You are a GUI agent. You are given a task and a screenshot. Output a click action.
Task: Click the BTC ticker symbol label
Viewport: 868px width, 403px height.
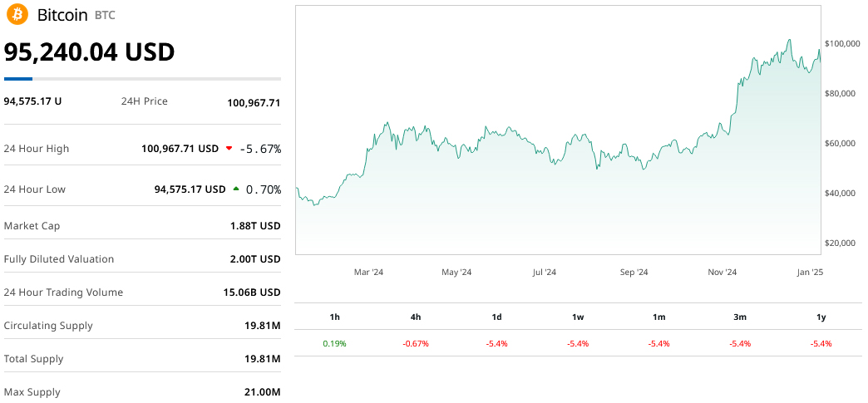pyautogui.click(x=106, y=16)
